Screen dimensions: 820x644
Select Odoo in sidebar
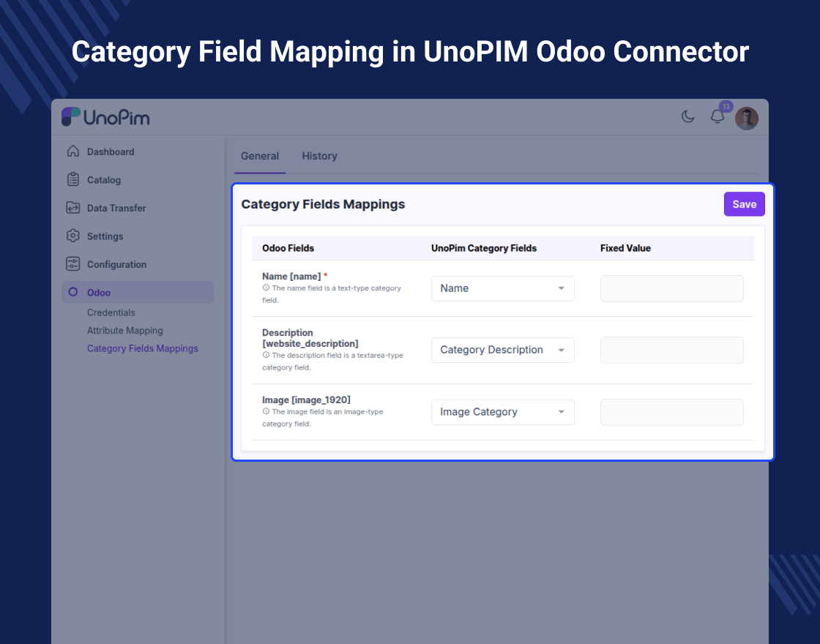pyautogui.click(x=138, y=292)
